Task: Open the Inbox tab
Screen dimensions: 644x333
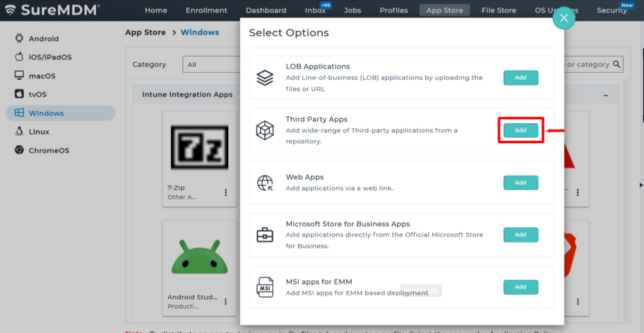Action: 316,10
